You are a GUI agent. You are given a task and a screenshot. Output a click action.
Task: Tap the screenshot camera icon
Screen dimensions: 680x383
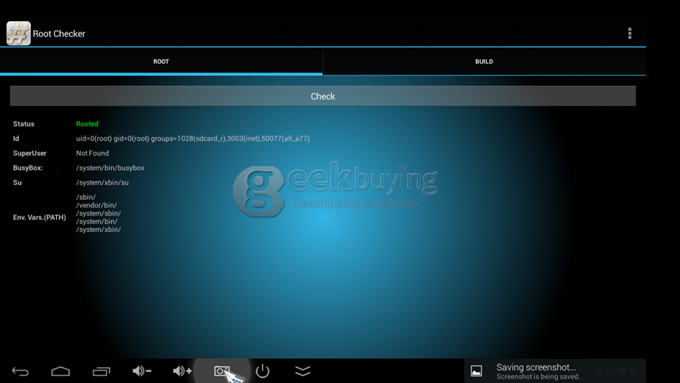[222, 371]
